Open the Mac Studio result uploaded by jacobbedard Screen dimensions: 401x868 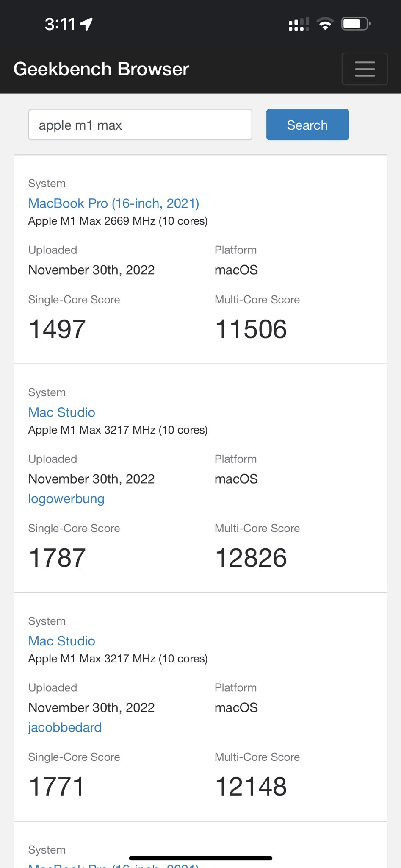pos(62,641)
